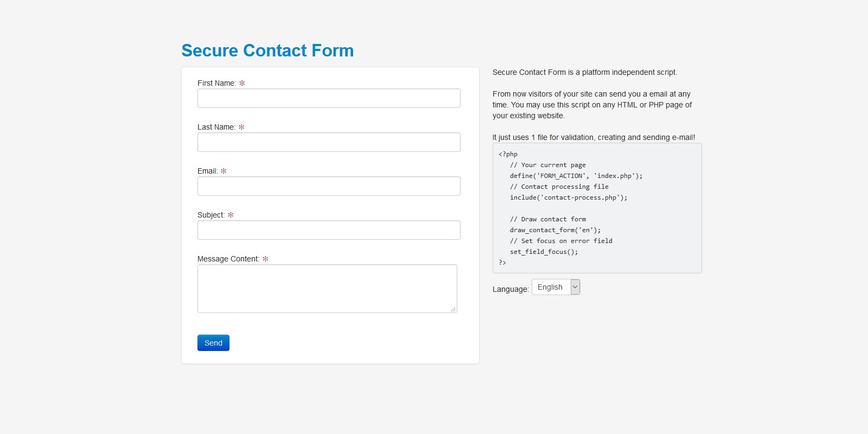Open the Language dropdown arrow
The height and width of the screenshot is (434, 868).
[x=575, y=287]
